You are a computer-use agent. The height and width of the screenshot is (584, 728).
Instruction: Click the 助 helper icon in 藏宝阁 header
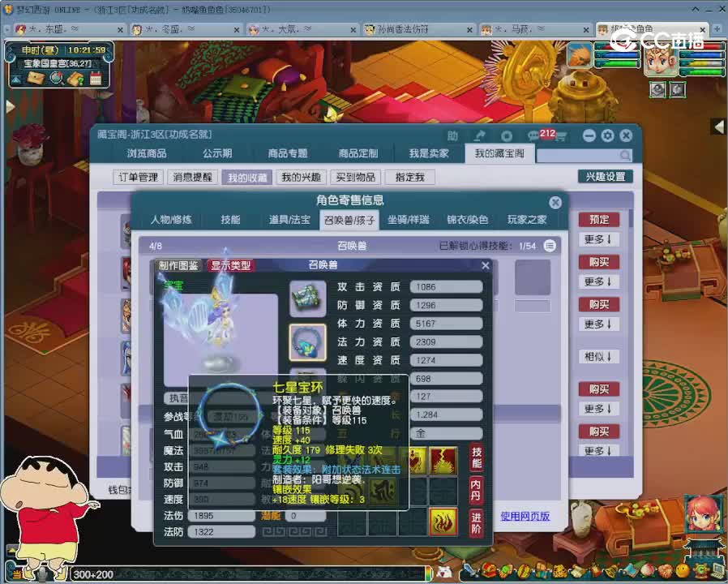point(452,135)
